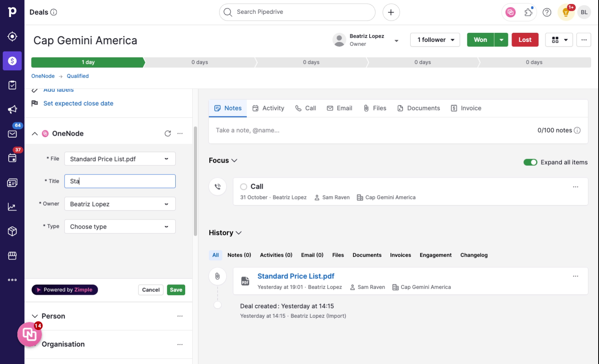Image resolution: width=599 pixels, height=364 pixels.
Task: Mark the deal as Won
Action: click(480, 40)
